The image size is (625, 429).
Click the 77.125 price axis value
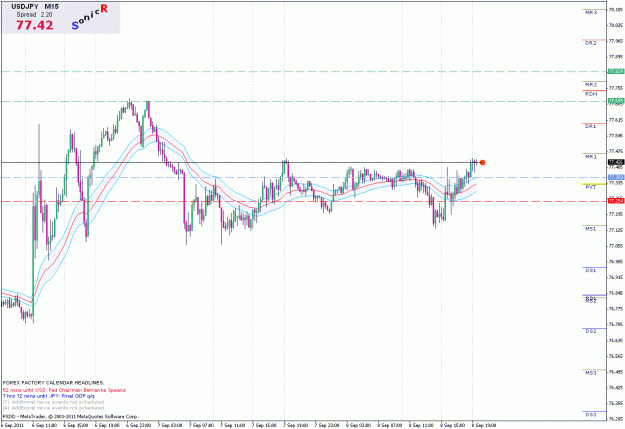(x=617, y=230)
